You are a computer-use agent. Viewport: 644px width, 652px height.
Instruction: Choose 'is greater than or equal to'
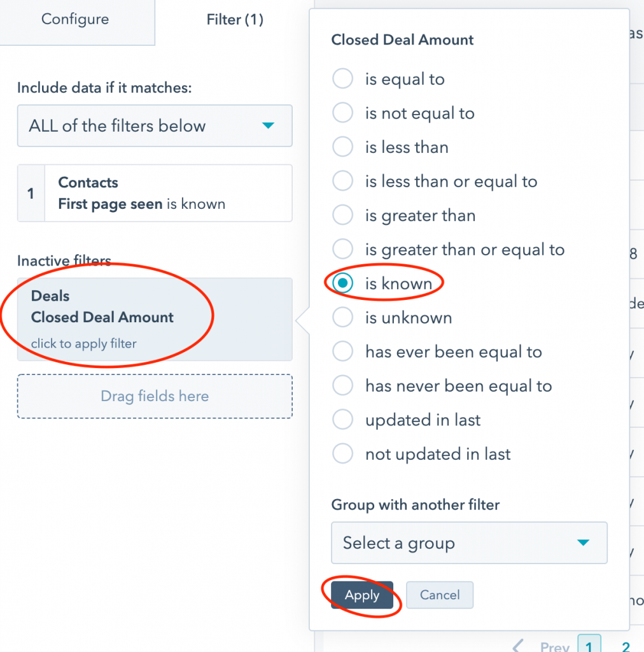343,250
